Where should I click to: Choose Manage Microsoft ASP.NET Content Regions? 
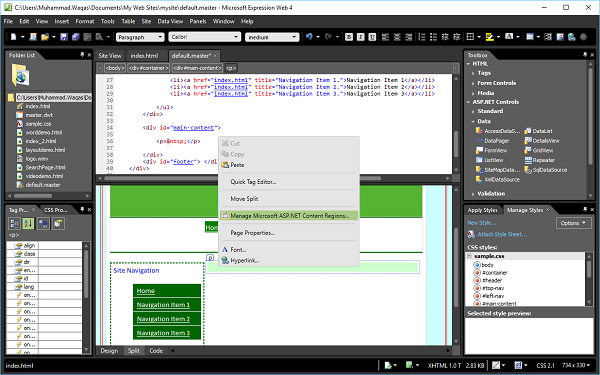coord(289,216)
